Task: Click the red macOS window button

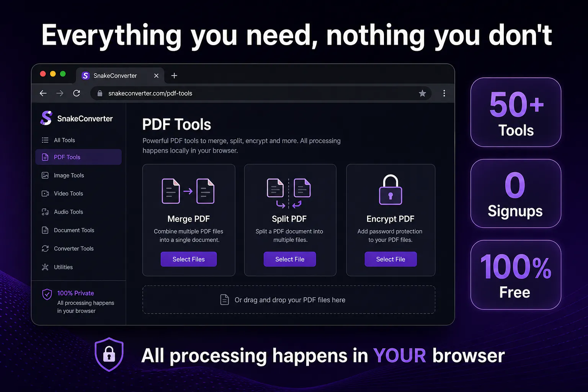Action: point(43,74)
